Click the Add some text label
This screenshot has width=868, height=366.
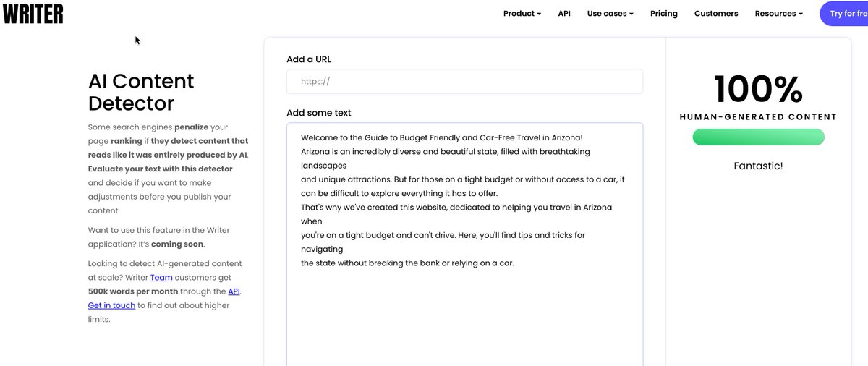click(319, 113)
